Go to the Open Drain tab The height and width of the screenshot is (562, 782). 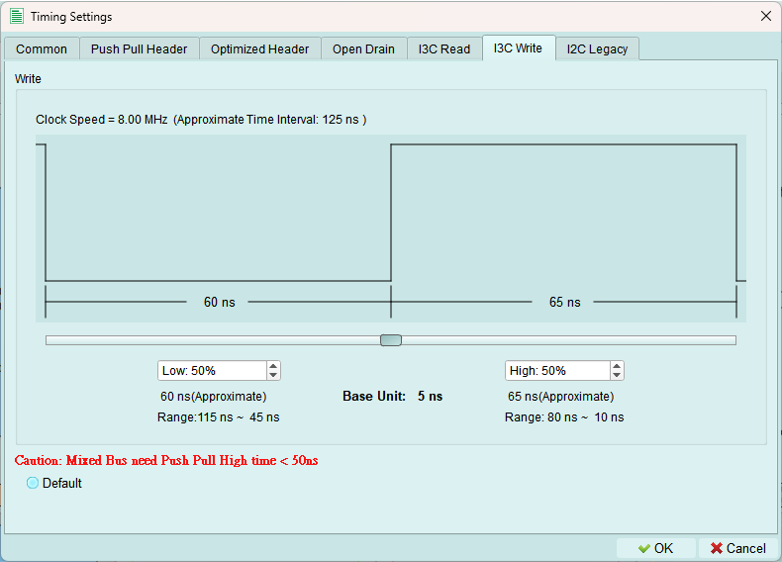click(x=364, y=49)
